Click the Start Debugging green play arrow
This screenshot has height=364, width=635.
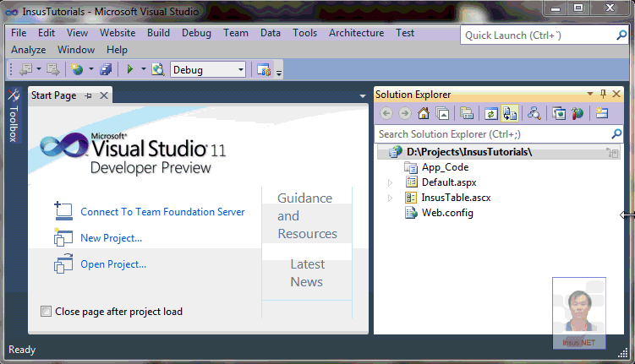coord(130,69)
